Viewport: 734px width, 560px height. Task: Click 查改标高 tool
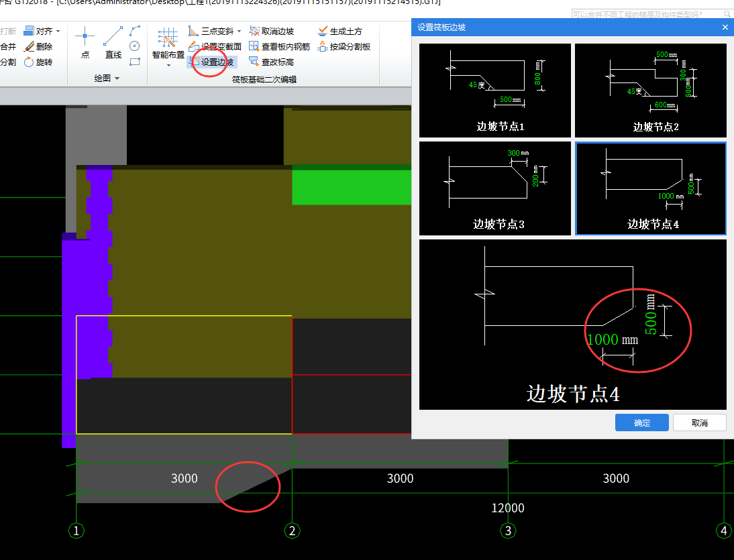pyautogui.click(x=272, y=62)
